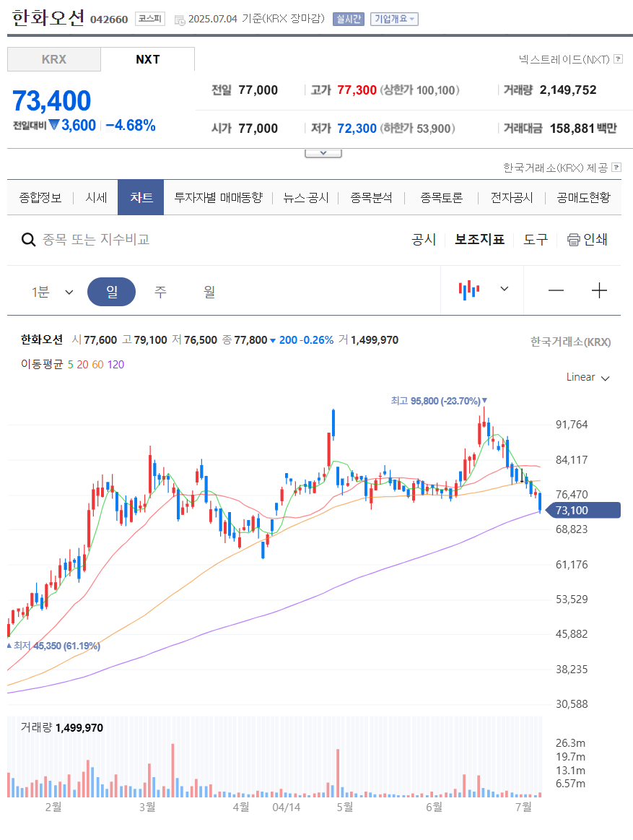Click the 보조지표 button
The height and width of the screenshot is (840, 633).
click(x=479, y=240)
